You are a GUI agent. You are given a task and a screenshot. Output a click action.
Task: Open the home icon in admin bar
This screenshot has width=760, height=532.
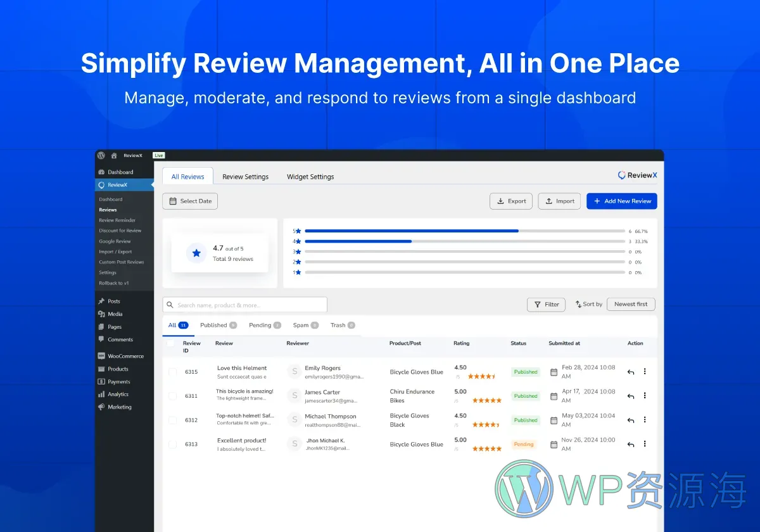pos(114,155)
